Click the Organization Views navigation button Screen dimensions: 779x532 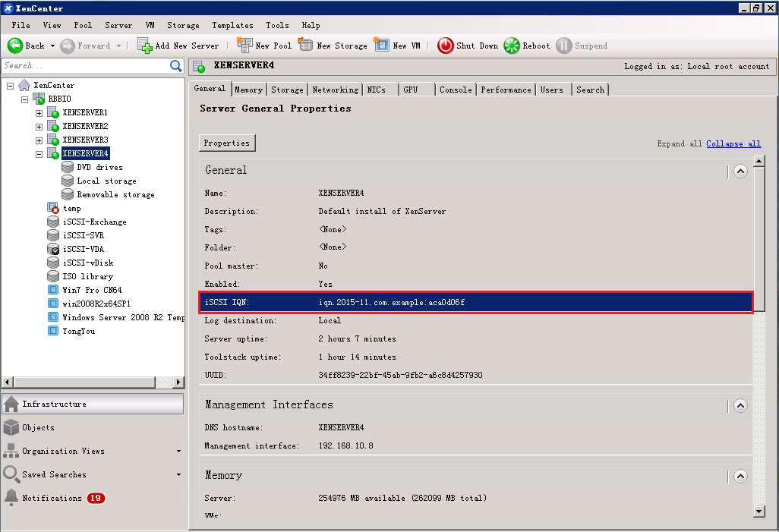[x=93, y=451]
